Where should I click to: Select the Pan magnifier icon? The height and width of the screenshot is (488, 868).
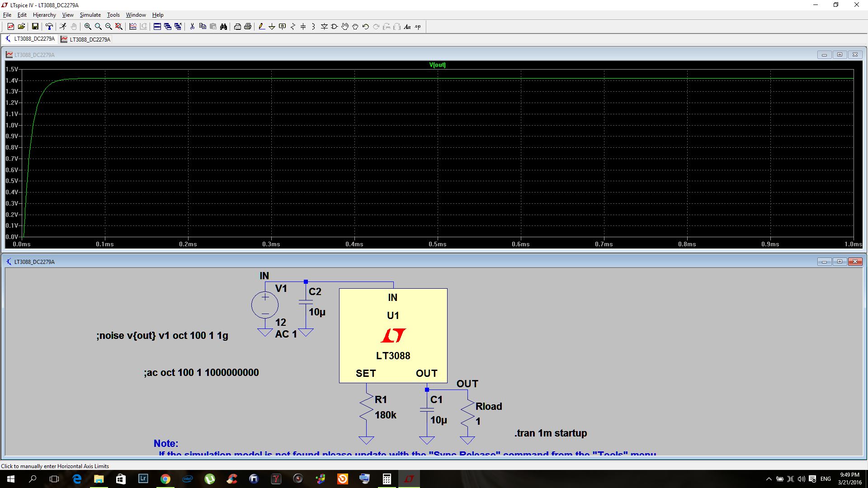(x=98, y=27)
